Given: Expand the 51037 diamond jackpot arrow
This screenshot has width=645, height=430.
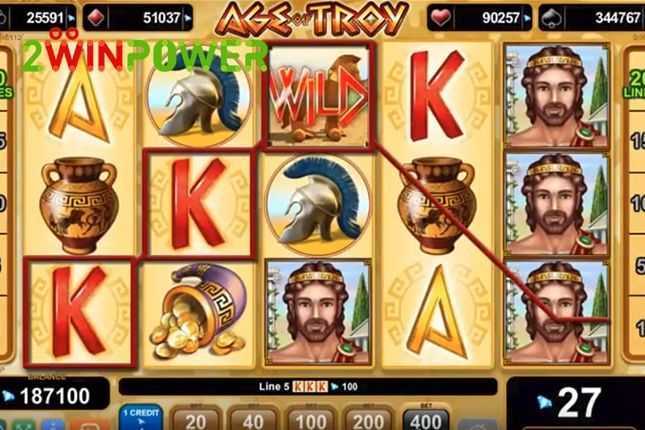Looking at the screenshot, I should [188, 18].
